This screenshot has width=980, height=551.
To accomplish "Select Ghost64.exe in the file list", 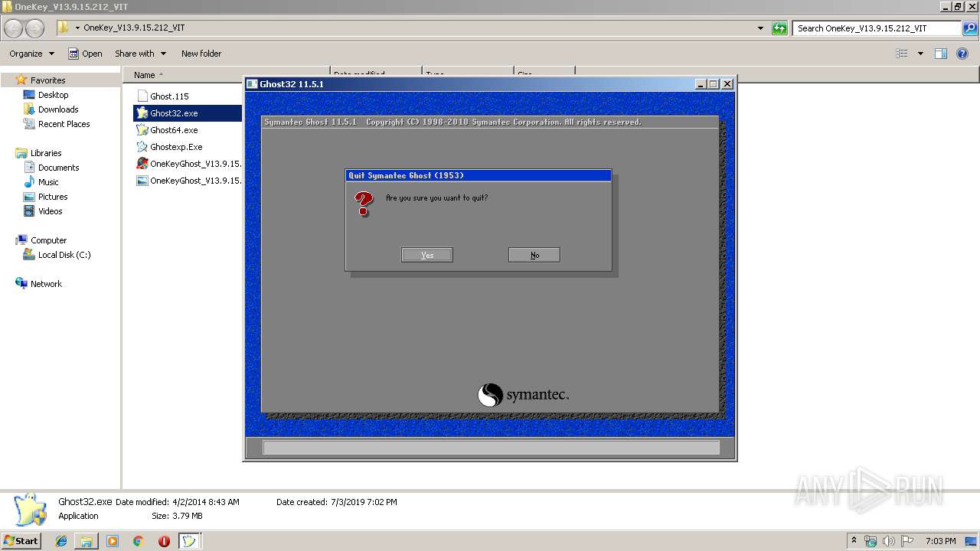I will (174, 130).
